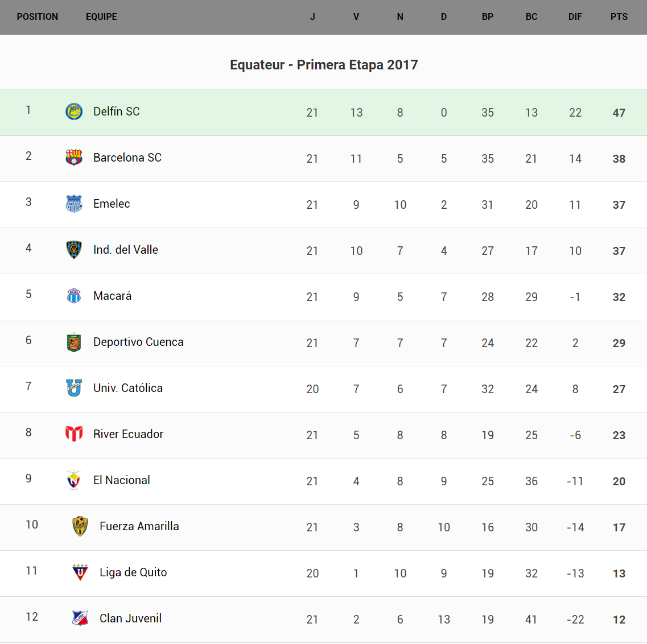Open the Emelec team name link
Screen dimensions: 647x644
pos(112,204)
